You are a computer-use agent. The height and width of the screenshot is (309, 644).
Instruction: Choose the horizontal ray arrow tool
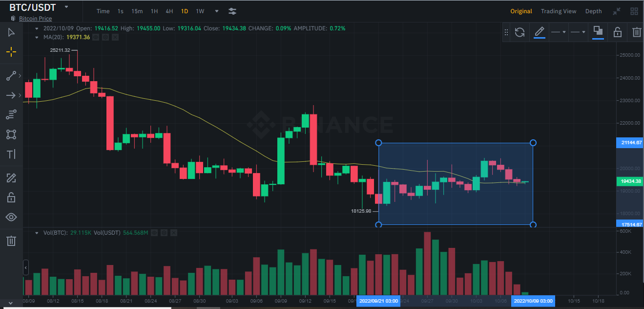point(11,95)
